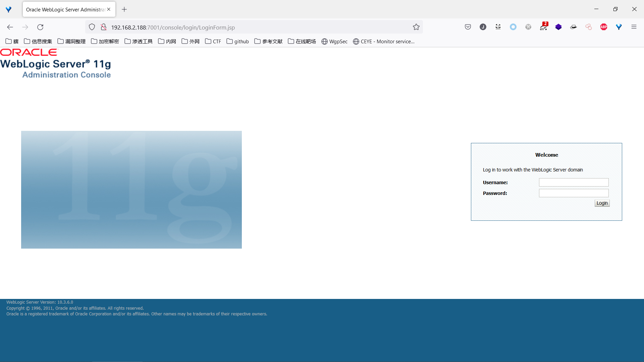This screenshot has width=644, height=362.
Task: Expand the github bookmarks folder
Action: [237, 41]
